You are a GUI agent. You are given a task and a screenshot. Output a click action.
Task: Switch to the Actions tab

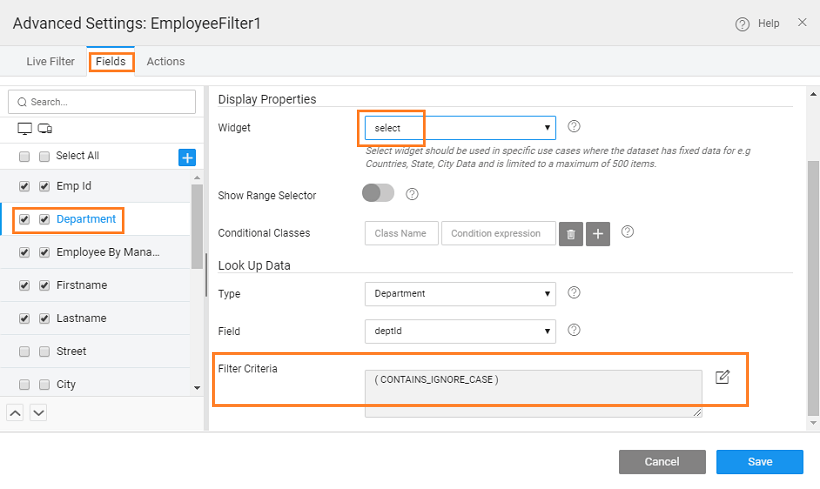166,61
